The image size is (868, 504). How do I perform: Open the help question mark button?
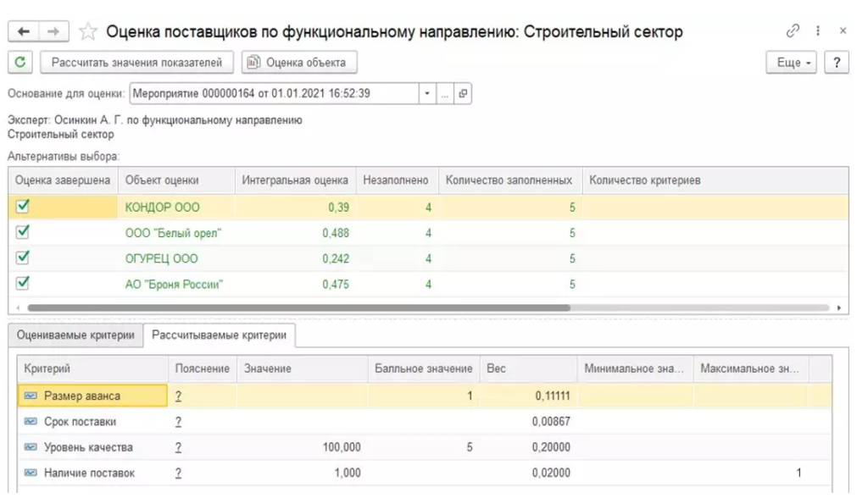click(x=837, y=63)
